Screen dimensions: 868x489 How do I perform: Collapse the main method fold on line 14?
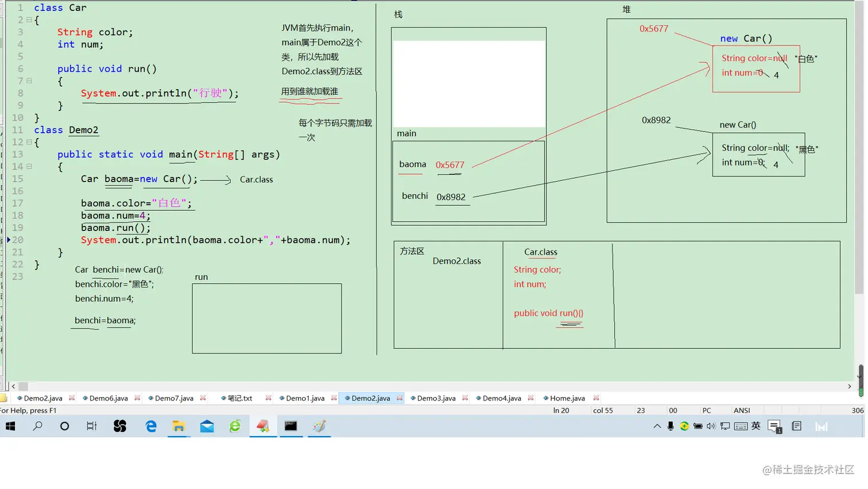click(x=29, y=167)
